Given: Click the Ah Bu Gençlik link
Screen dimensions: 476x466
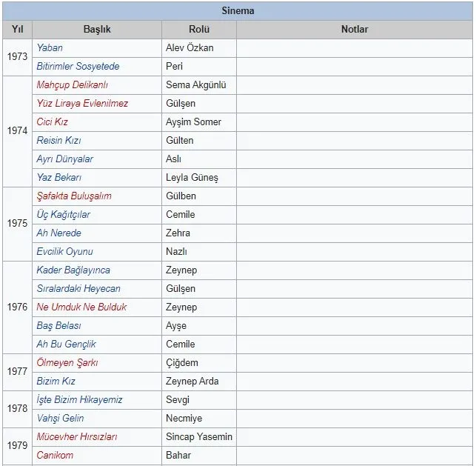Looking at the screenshot, I should [x=67, y=344].
